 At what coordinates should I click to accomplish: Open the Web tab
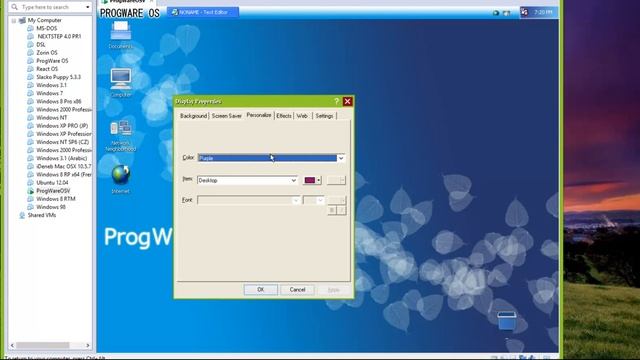tap(302, 116)
